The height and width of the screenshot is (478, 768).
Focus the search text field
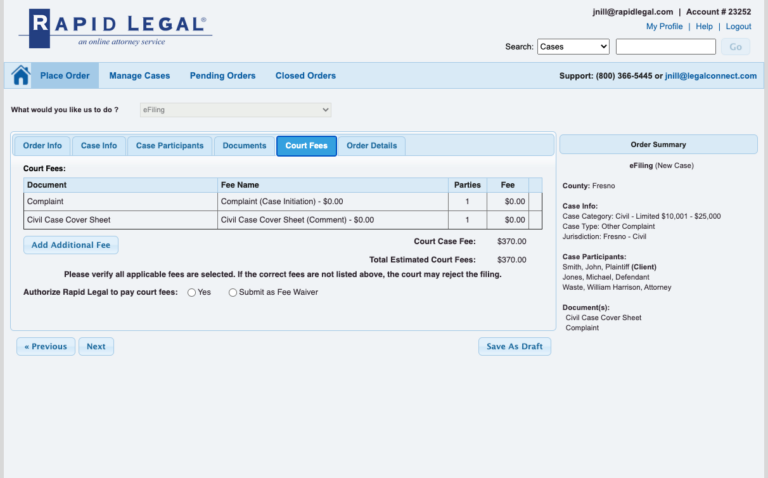tap(666, 47)
